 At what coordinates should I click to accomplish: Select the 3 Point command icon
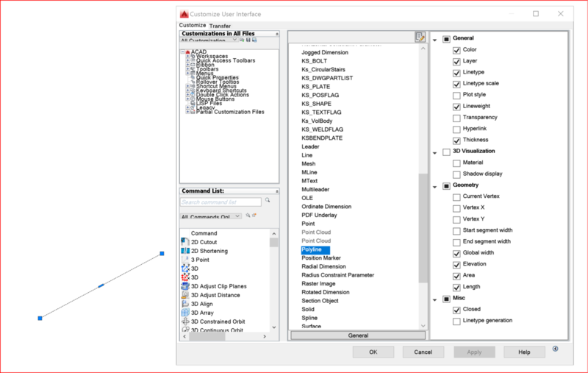tap(185, 260)
